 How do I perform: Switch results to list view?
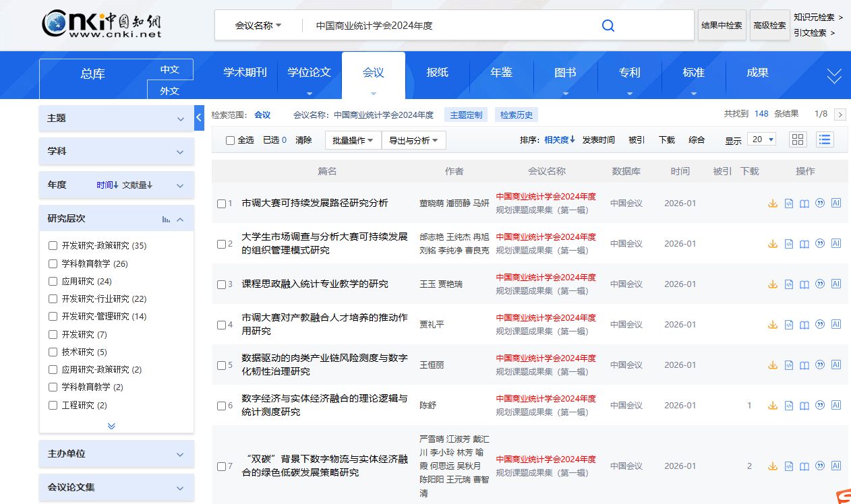point(825,139)
